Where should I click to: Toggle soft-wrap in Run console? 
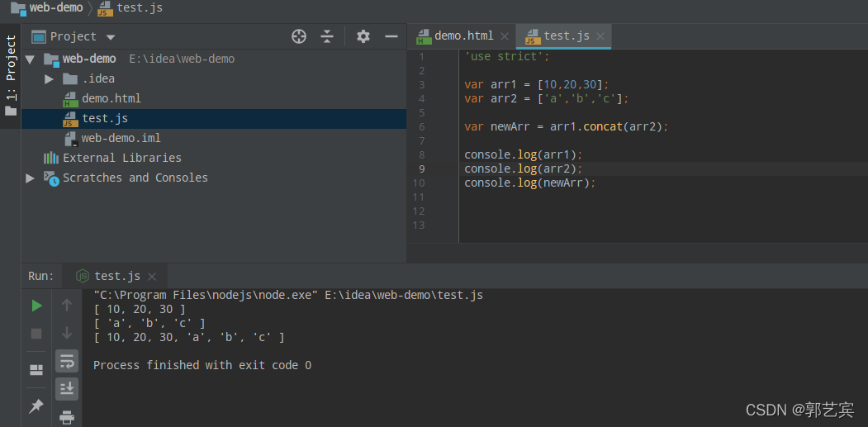click(67, 361)
